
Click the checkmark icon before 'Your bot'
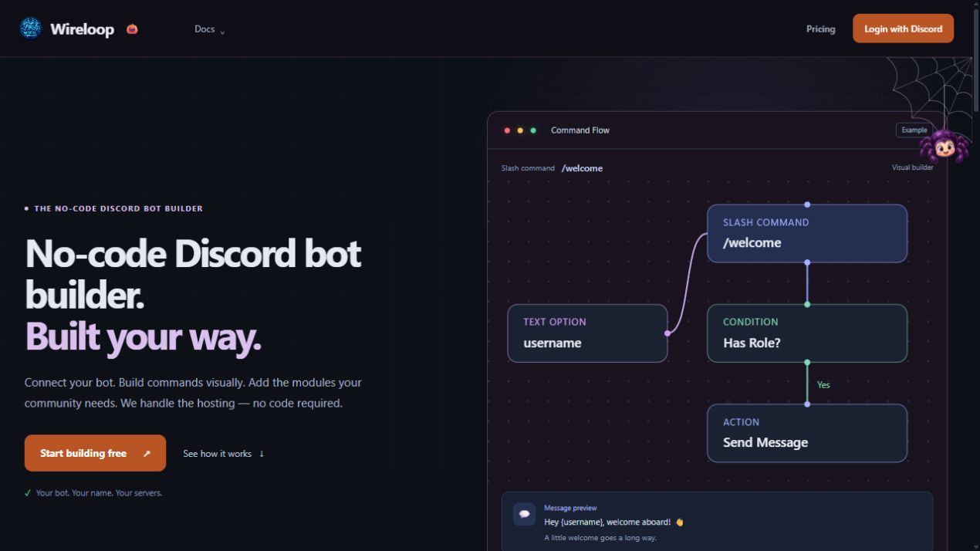[28, 492]
